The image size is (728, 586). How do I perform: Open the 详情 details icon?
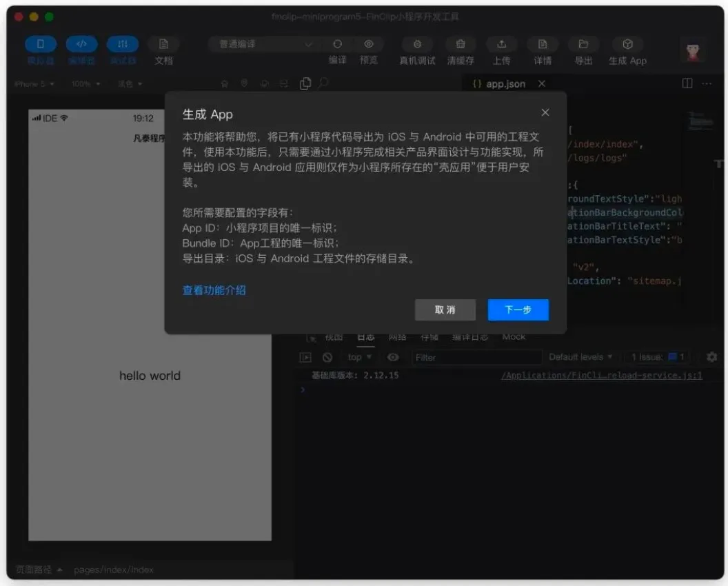[x=543, y=44]
